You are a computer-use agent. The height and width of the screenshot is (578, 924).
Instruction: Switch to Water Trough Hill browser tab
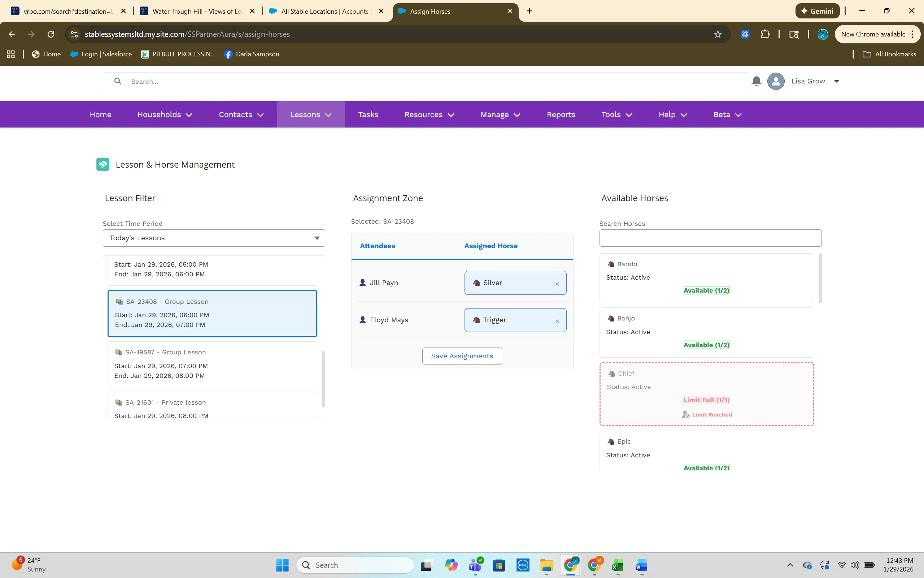197,11
